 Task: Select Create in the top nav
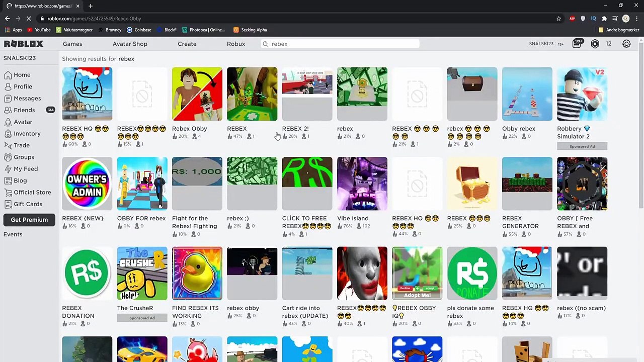[187, 44]
